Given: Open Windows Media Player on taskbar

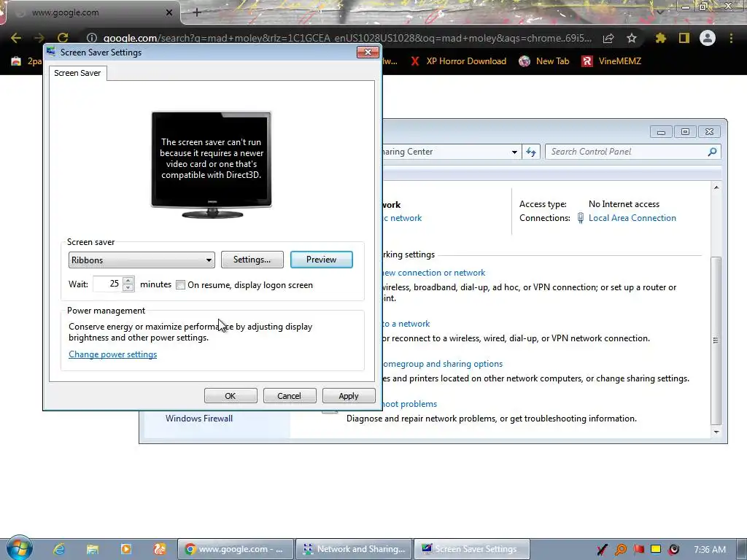Looking at the screenshot, I should (126, 549).
